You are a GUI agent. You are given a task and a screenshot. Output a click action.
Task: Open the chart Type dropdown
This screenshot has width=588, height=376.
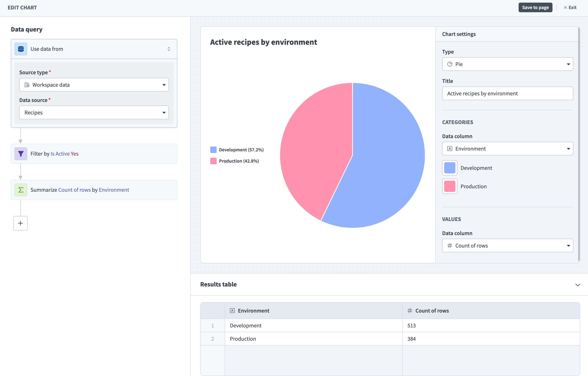click(507, 64)
